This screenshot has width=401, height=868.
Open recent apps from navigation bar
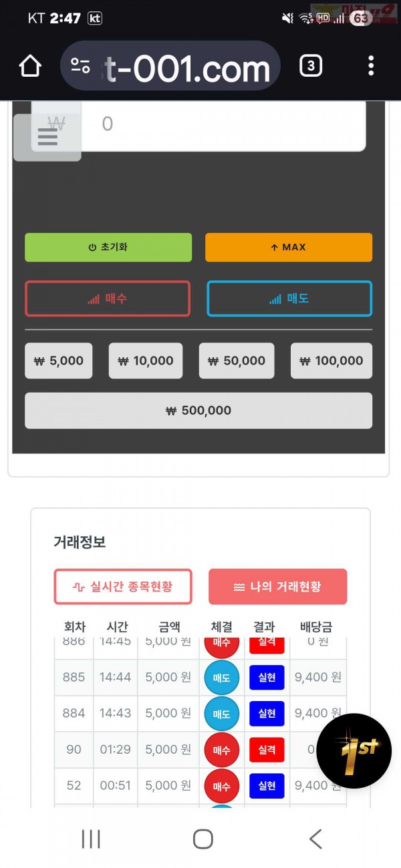[x=90, y=839]
